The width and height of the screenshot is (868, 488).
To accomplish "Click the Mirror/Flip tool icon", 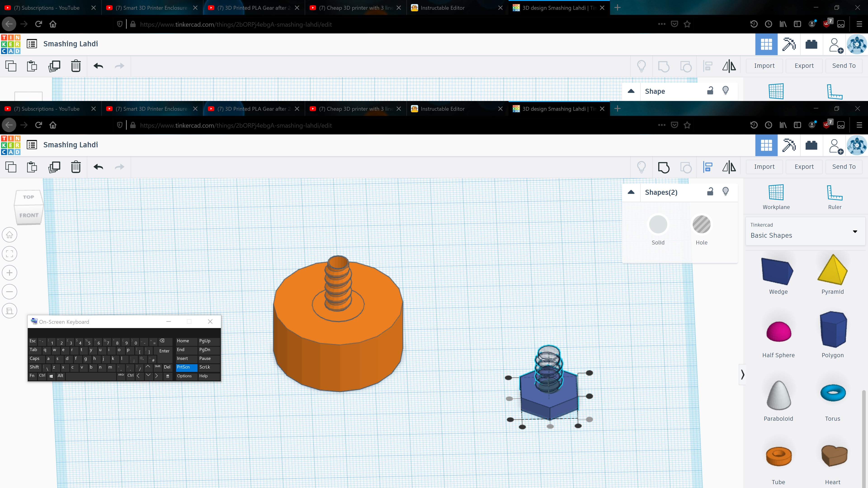I will coord(729,167).
